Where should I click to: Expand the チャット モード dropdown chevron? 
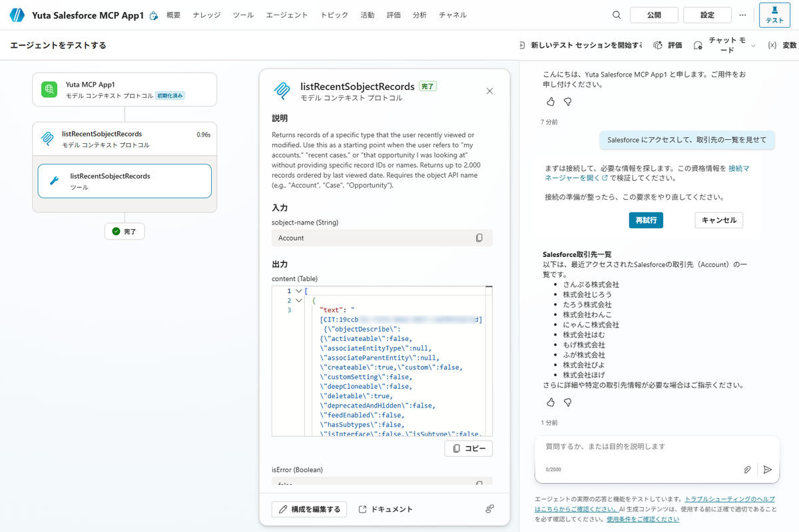[753, 45]
